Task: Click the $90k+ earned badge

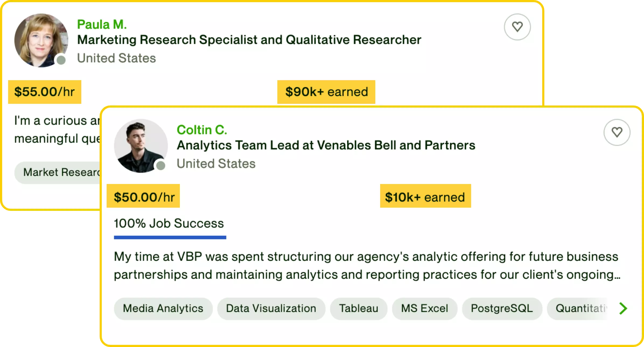Action: (326, 92)
